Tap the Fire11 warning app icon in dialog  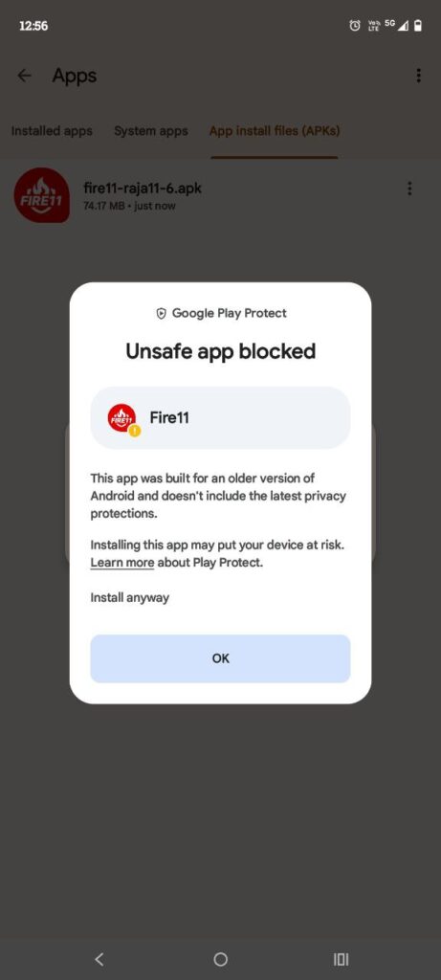(123, 419)
